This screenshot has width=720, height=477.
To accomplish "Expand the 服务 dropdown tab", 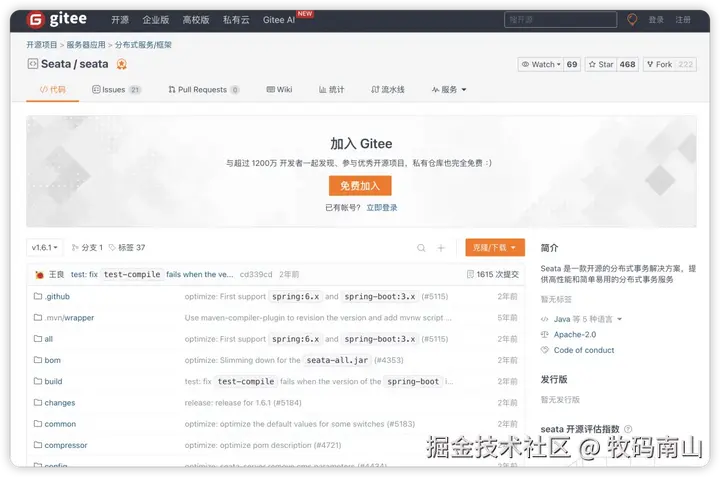I will coord(449,90).
